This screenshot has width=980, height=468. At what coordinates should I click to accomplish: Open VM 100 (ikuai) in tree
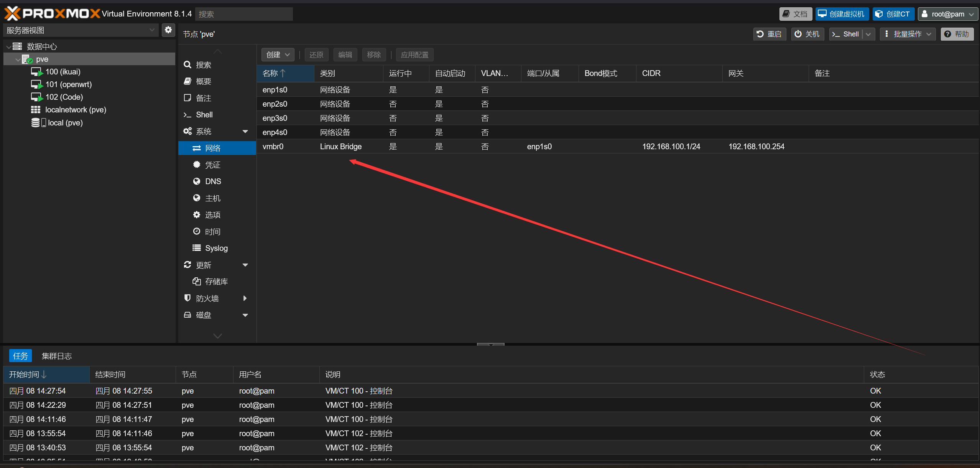tap(62, 72)
